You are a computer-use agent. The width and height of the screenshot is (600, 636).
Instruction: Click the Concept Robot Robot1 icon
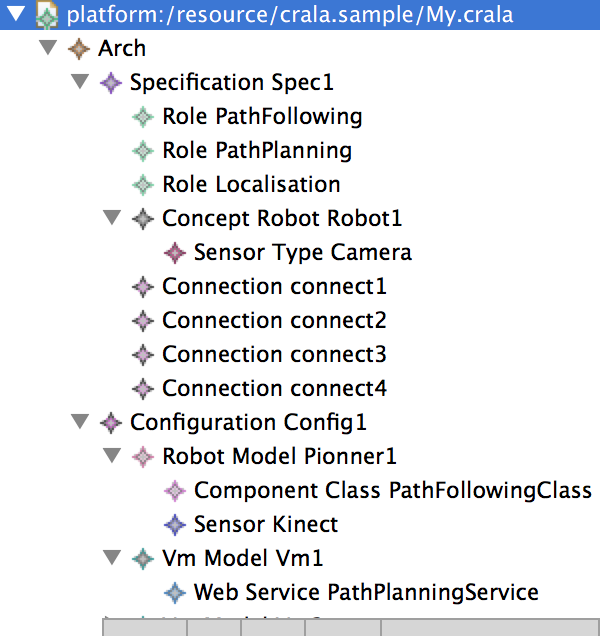pyautogui.click(x=143, y=218)
